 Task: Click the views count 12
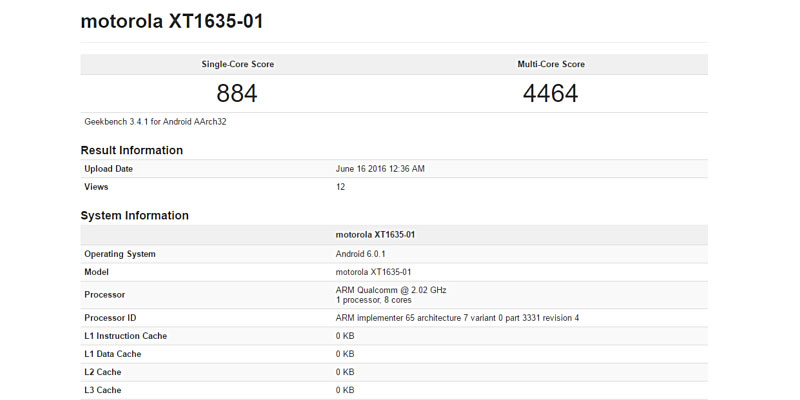[340, 187]
